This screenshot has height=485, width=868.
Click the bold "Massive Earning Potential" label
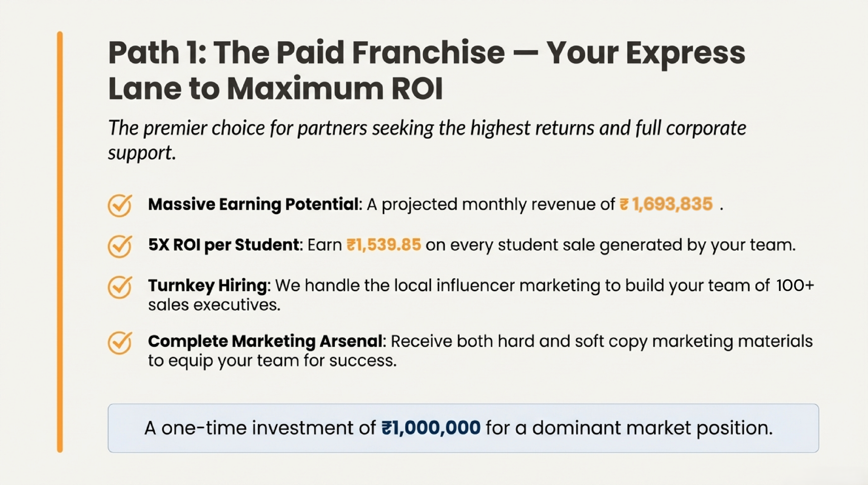tap(253, 204)
